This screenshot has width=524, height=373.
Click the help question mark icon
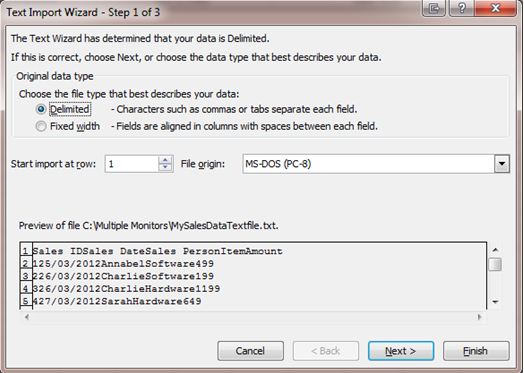462,8
